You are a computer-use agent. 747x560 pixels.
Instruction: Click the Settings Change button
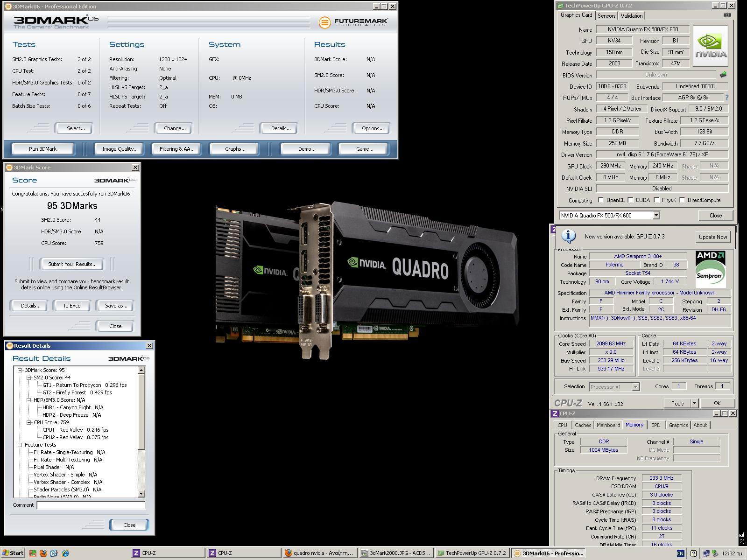point(175,128)
